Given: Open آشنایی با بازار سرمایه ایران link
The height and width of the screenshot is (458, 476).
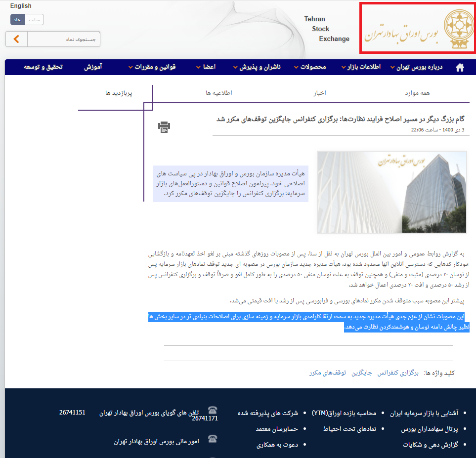Looking at the screenshot, I should pyautogui.click(x=424, y=413).
